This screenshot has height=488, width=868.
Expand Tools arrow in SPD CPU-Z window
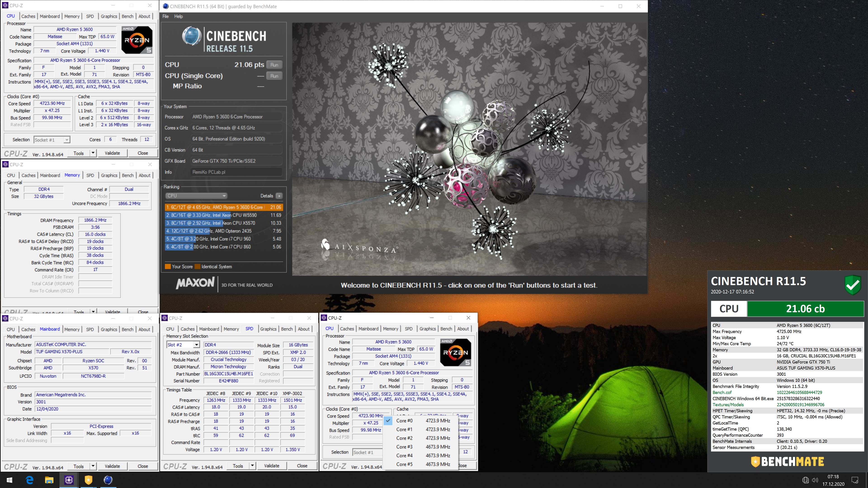pos(252,466)
